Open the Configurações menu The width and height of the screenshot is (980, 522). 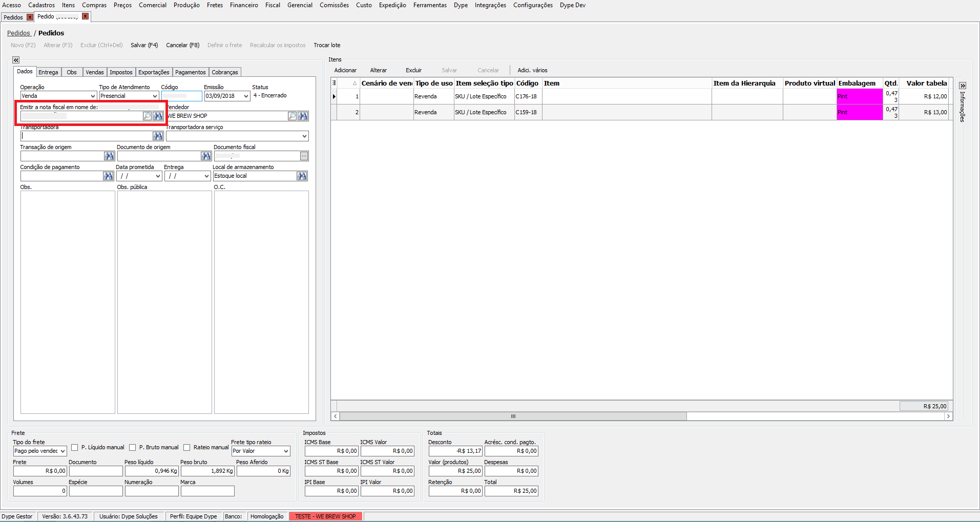pyautogui.click(x=533, y=5)
